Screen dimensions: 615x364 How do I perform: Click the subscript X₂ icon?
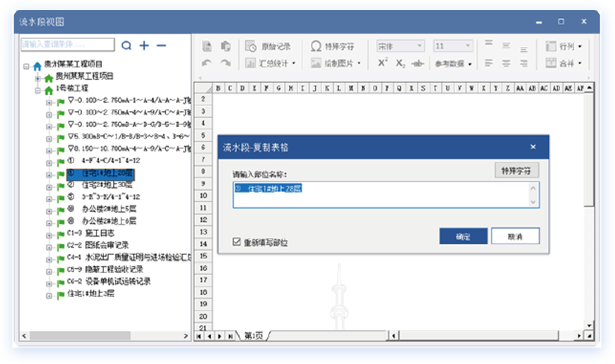click(x=401, y=63)
